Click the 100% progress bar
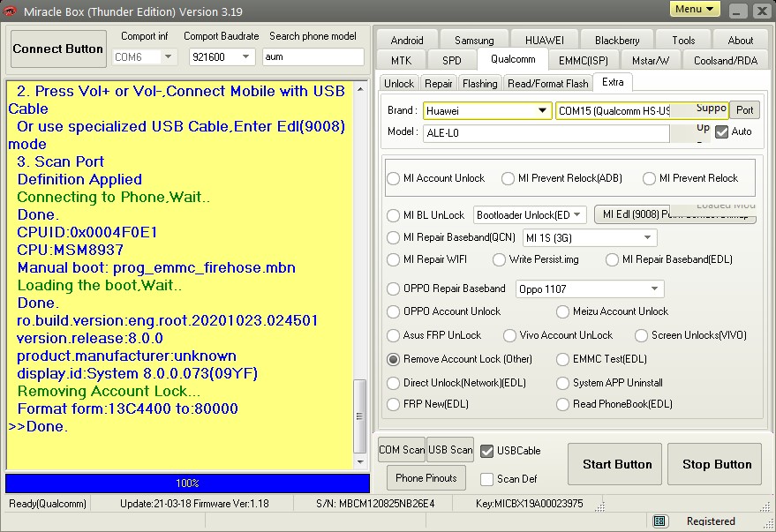Viewport: 776px width, 532px height. coord(187,483)
